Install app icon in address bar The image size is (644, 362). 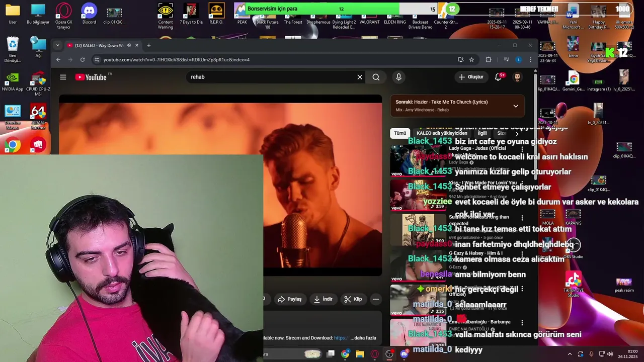pos(460,59)
